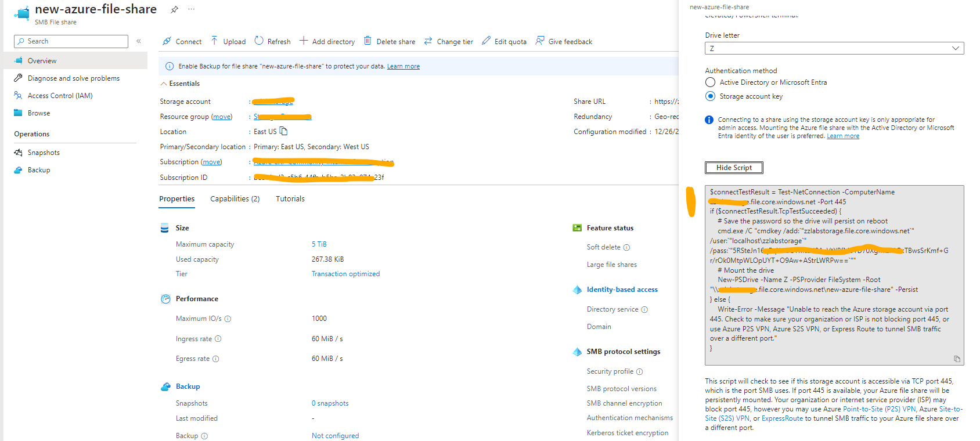Click Not configured backup link
The image size is (980, 441).
pyautogui.click(x=335, y=436)
